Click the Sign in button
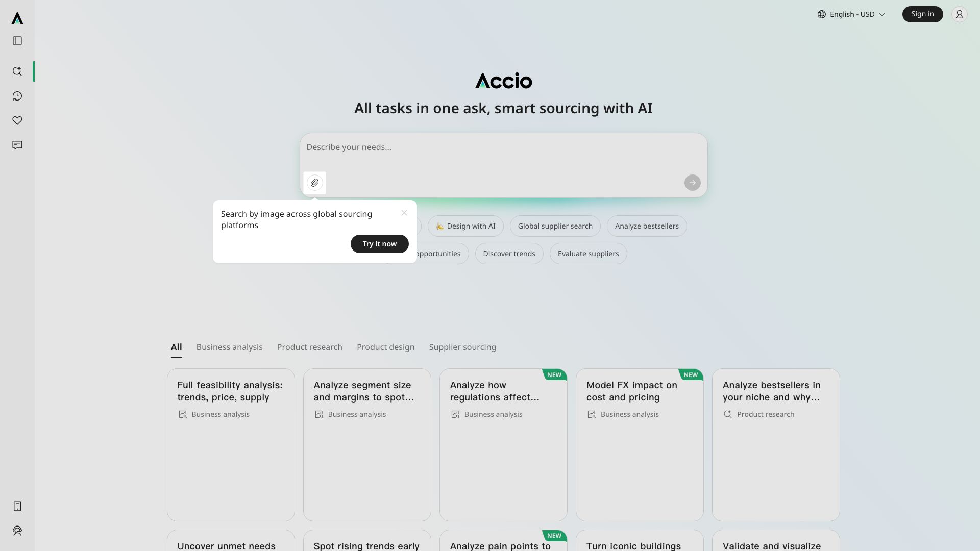Image resolution: width=980 pixels, height=551 pixels. pos(922,14)
